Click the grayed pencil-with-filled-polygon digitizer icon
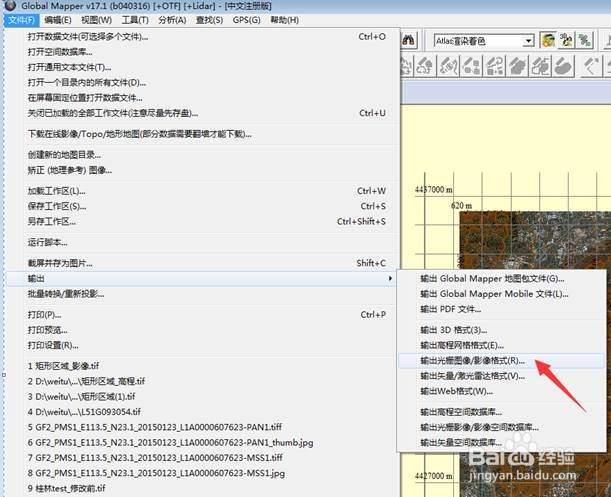The image size is (611, 497). (517, 66)
